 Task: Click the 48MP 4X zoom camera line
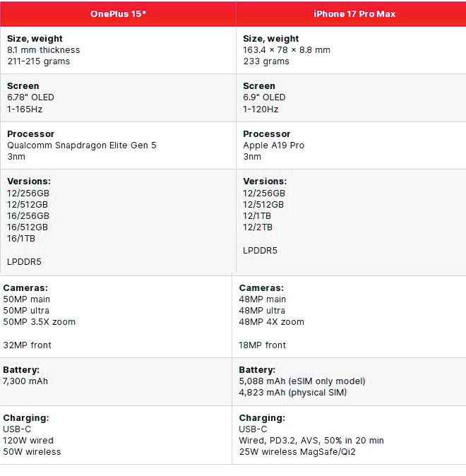272,322
